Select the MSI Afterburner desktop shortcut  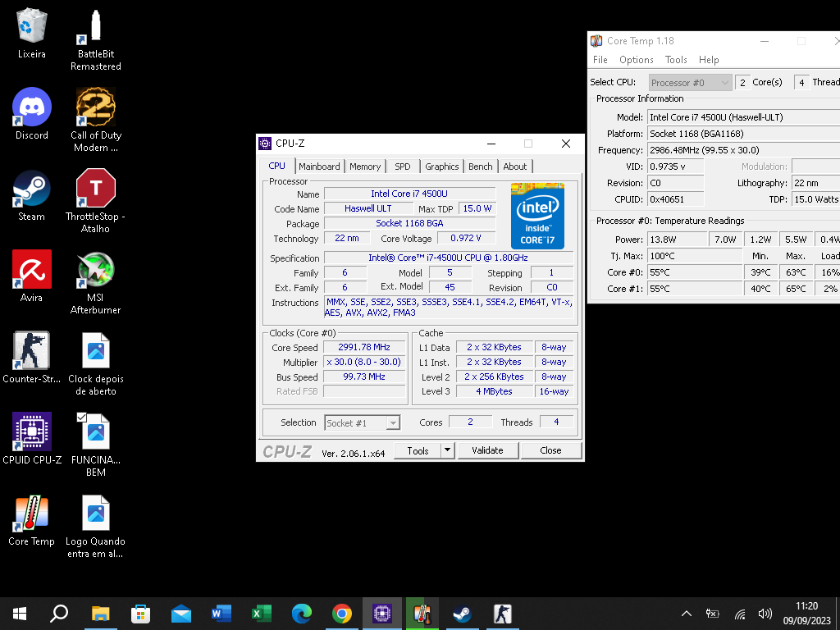[95, 283]
